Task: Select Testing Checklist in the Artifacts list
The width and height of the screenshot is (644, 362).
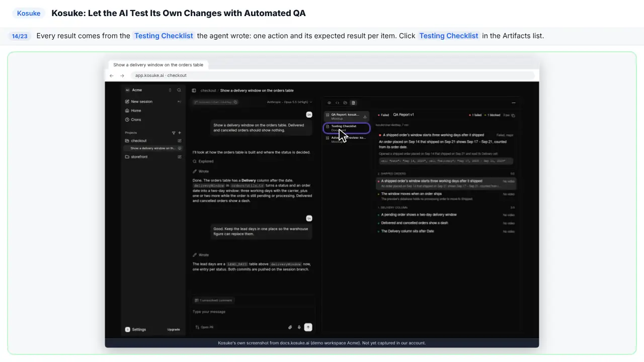Action: click(347, 128)
